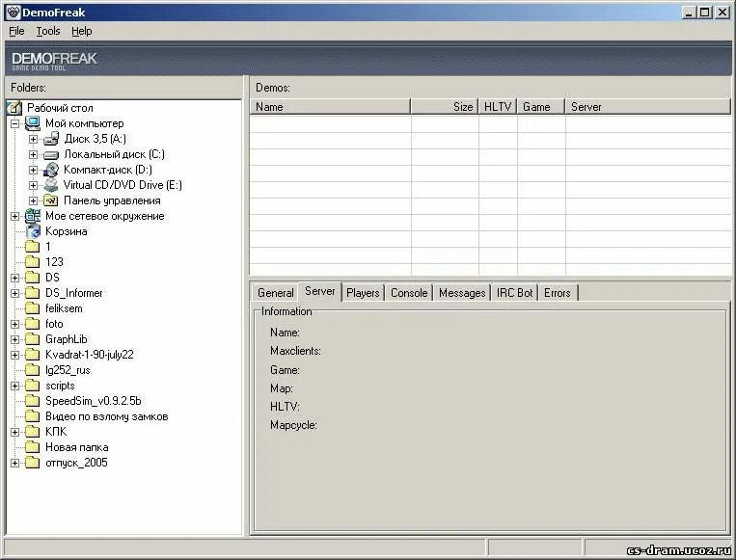Click the lg252_rus folder icon
Image resolution: width=736 pixels, height=560 pixels.
[x=33, y=370]
